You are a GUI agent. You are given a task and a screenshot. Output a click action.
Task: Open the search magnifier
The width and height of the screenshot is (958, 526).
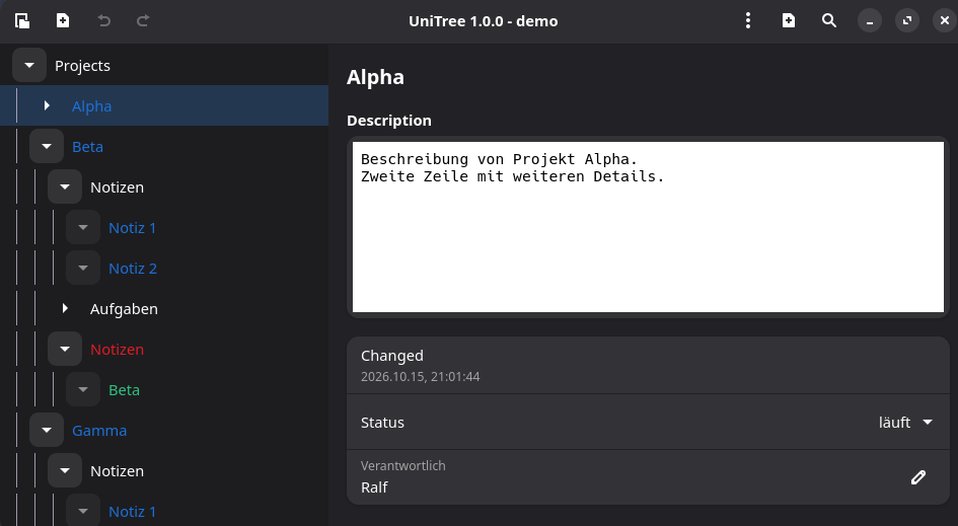tap(829, 21)
